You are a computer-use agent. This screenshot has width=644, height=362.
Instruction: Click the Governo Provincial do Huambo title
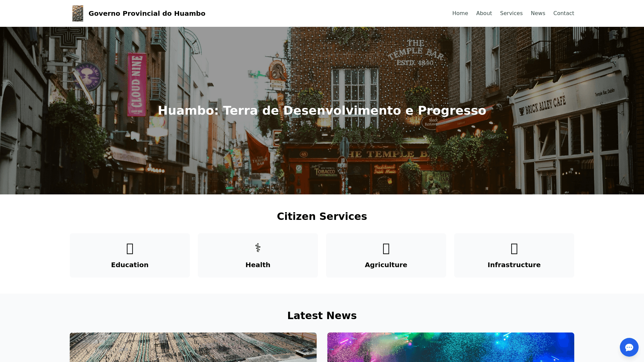click(147, 13)
